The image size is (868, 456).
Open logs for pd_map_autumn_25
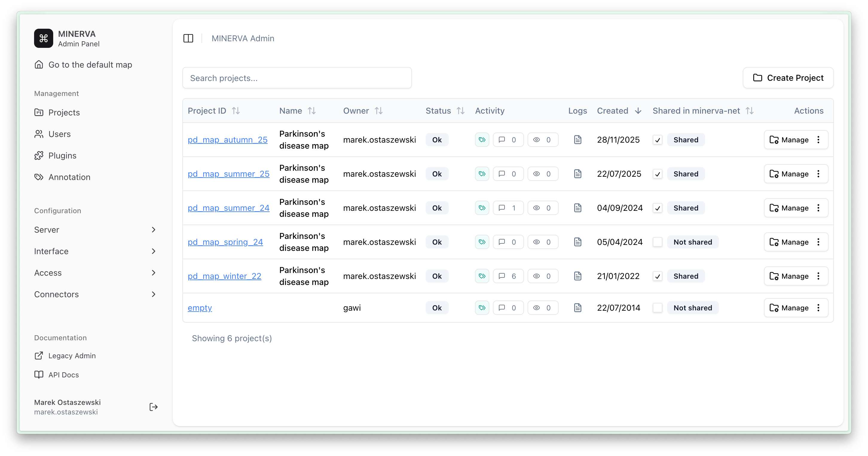[577, 140]
